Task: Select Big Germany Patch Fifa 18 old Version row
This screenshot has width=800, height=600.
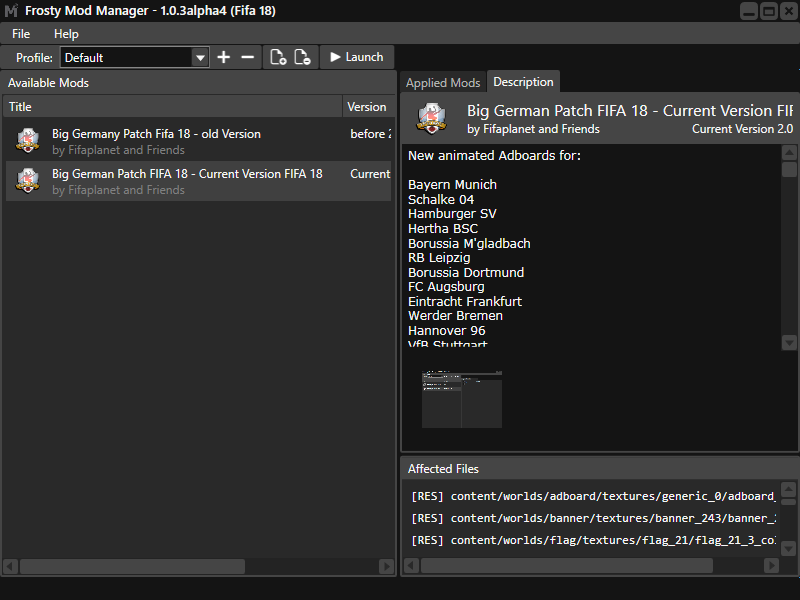Action: tap(198, 141)
